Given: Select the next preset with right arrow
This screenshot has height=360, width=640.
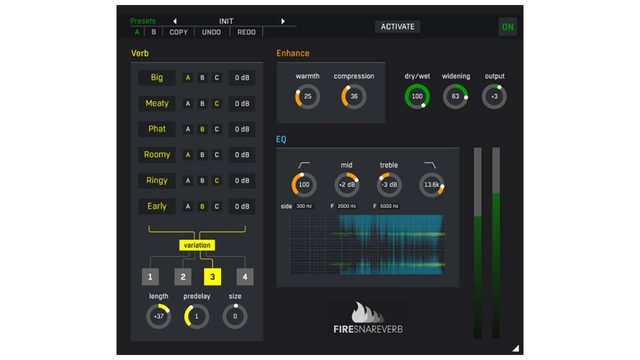Looking at the screenshot, I should (x=283, y=21).
